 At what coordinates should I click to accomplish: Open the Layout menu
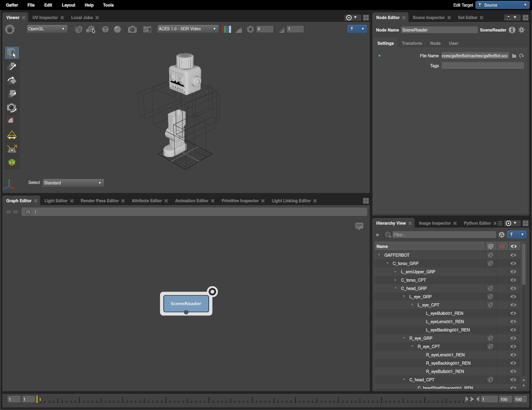coord(69,5)
